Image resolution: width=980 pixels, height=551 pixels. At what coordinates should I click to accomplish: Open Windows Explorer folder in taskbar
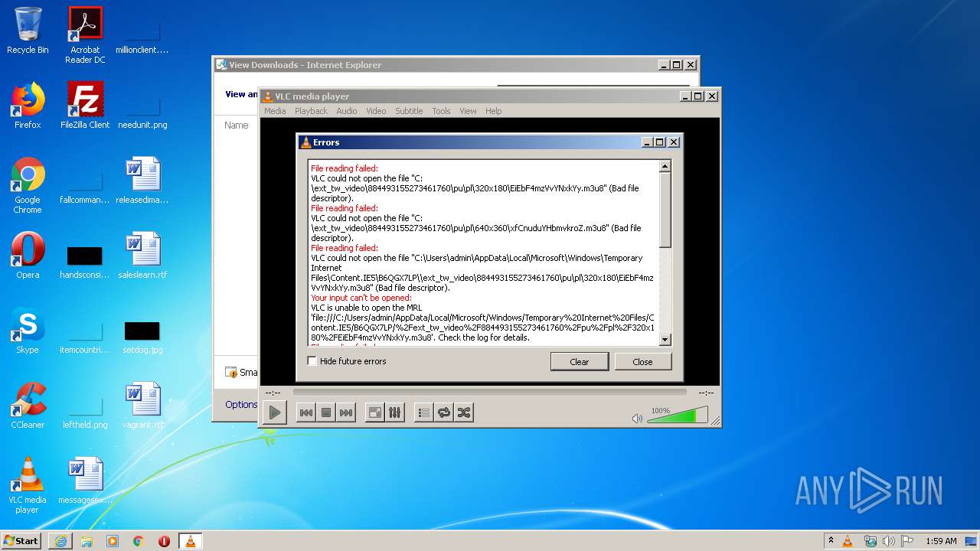(87, 541)
